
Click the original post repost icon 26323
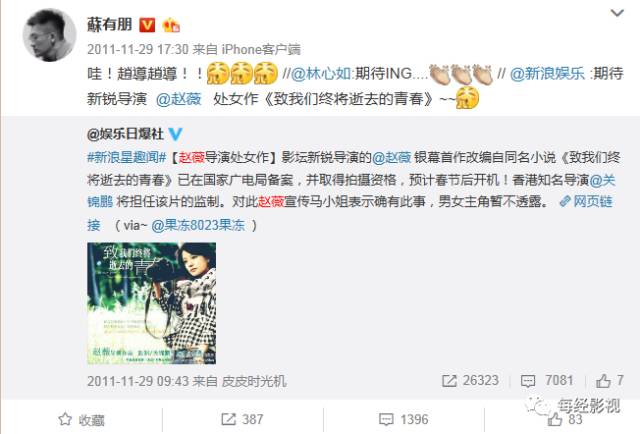pyautogui.click(x=470, y=381)
